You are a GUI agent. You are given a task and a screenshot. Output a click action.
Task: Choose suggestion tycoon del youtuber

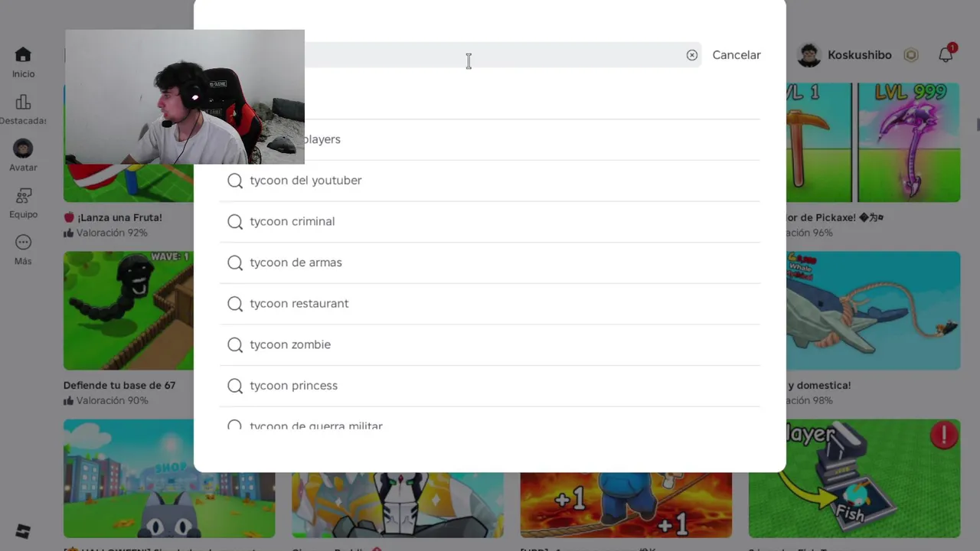pos(490,181)
